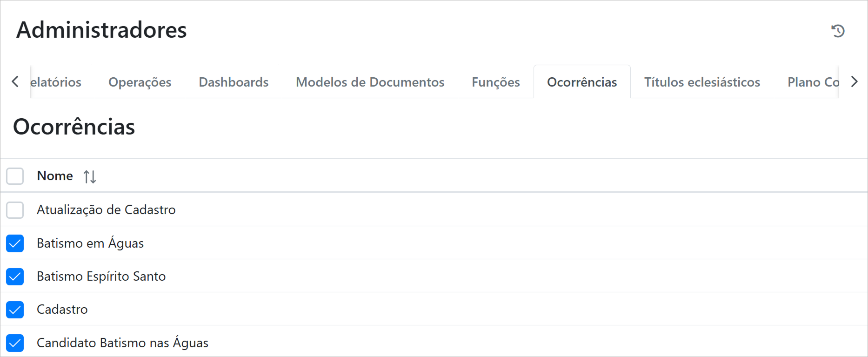Open the Modelos de Documentos tab

[370, 82]
